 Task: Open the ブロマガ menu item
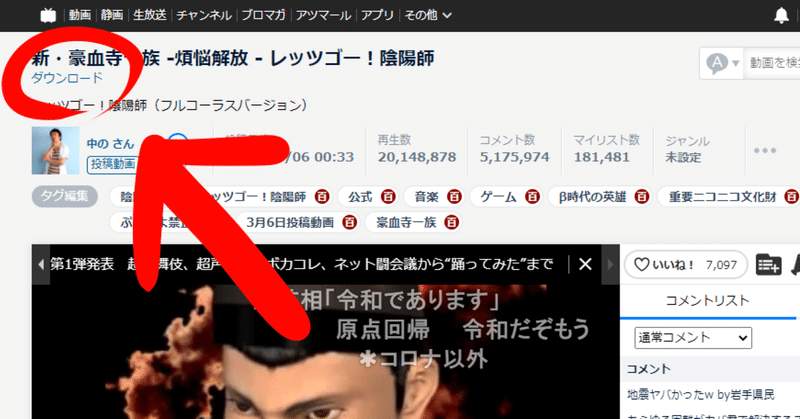pyautogui.click(x=264, y=15)
